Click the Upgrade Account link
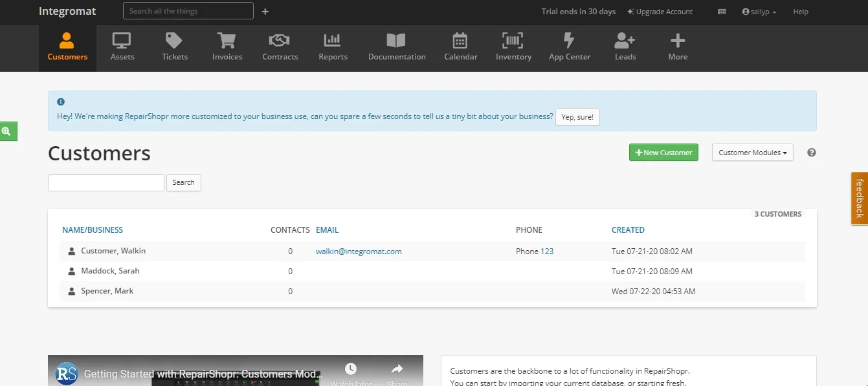Screen dimensions: 868x386 coord(660,12)
